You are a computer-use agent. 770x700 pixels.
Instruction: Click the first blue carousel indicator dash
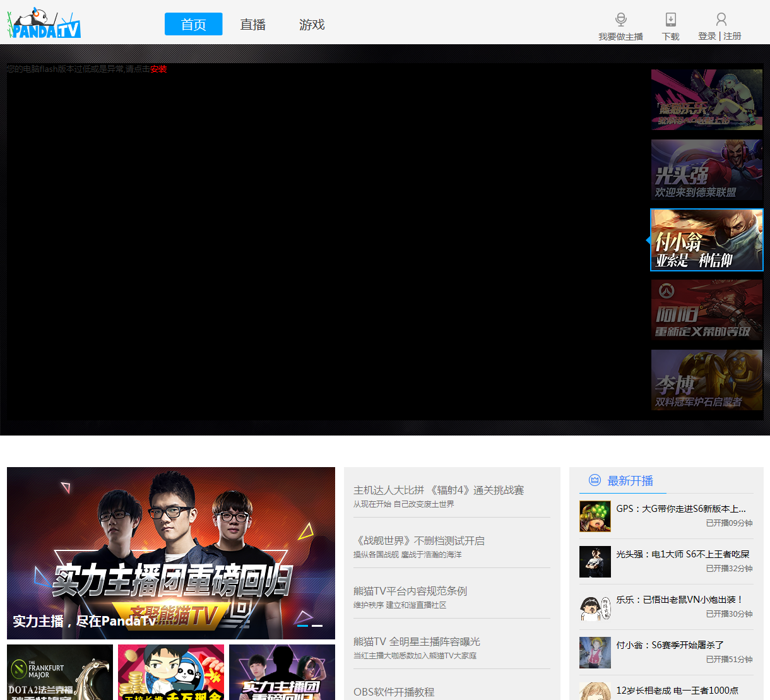(302, 626)
